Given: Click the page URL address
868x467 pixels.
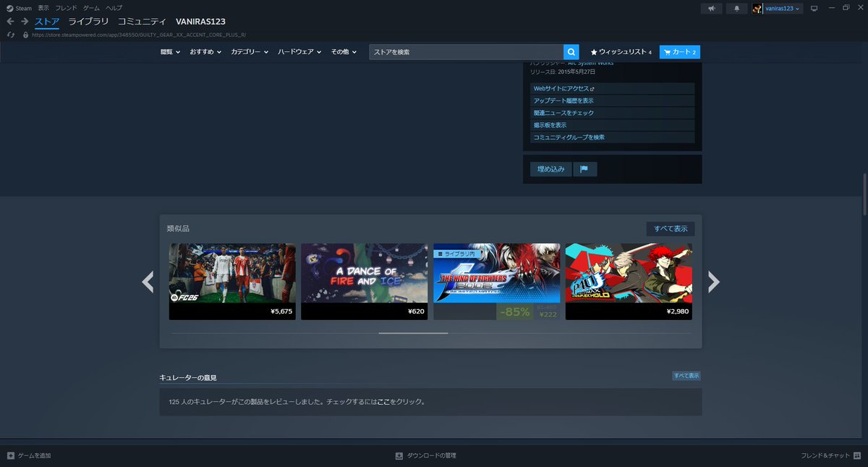Looking at the screenshot, I should (x=139, y=35).
